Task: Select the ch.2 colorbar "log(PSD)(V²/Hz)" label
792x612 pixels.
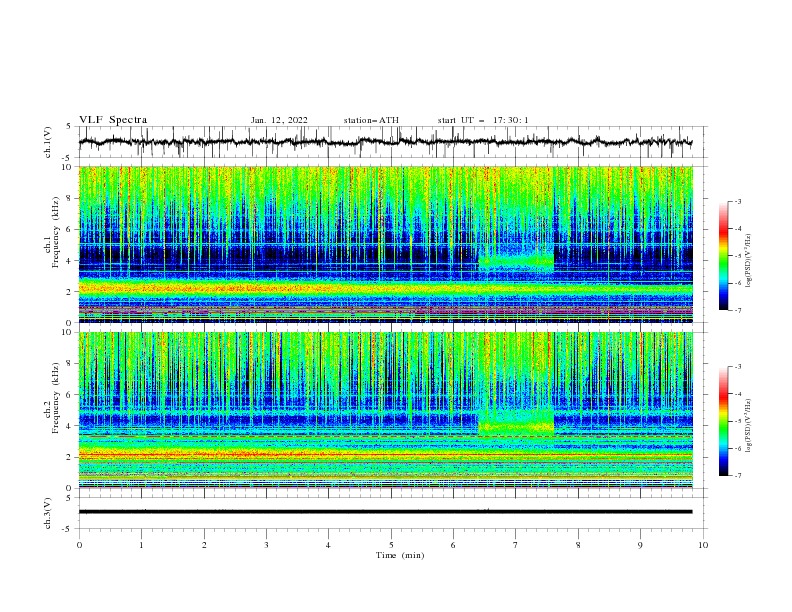Action: (750, 426)
